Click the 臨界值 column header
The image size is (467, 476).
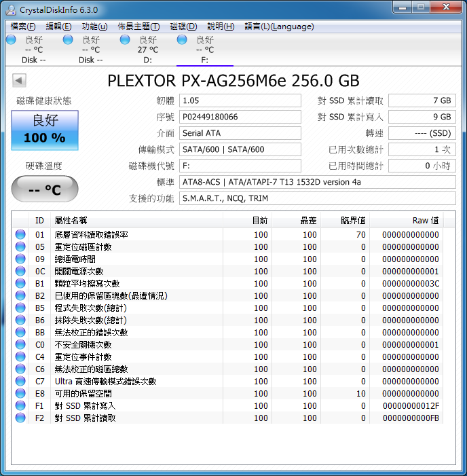click(x=345, y=221)
